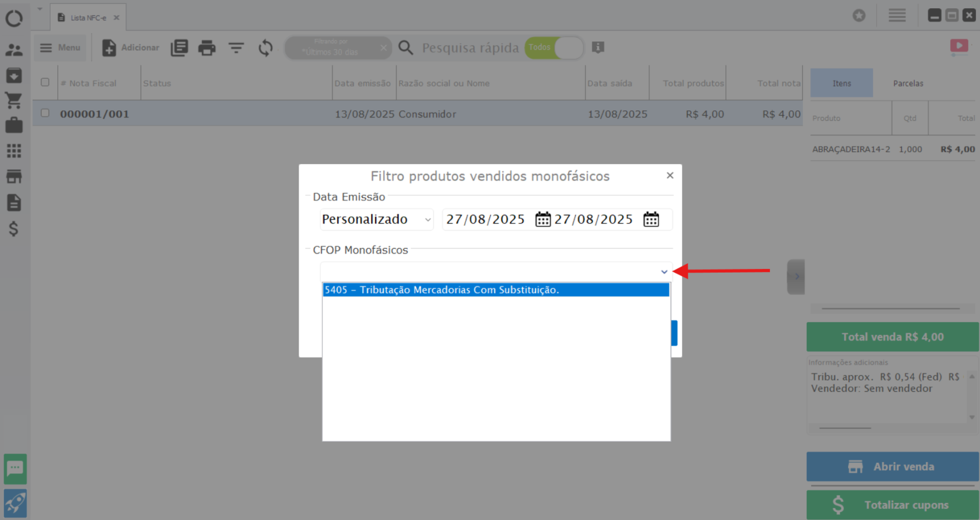980x520 pixels.
Task: Switch to the Parcelas tab
Action: click(908, 83)
